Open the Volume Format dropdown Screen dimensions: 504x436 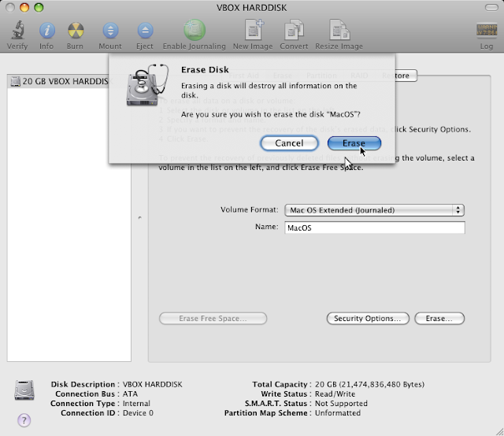[x=375, y=210]
